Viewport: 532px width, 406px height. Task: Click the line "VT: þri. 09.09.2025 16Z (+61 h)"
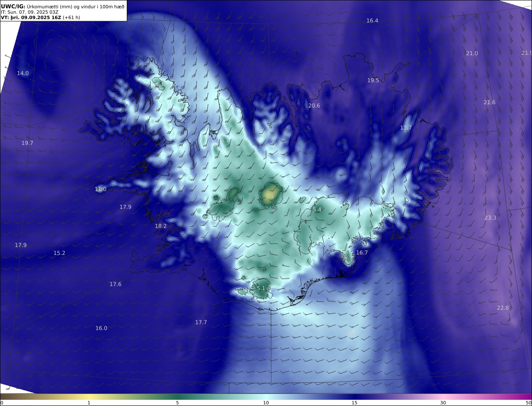point(40,17)
